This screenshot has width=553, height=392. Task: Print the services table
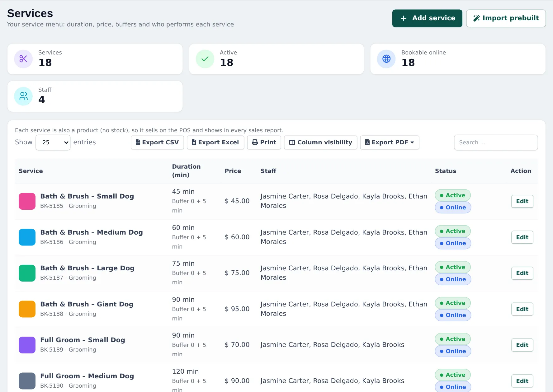pos(264,142)
